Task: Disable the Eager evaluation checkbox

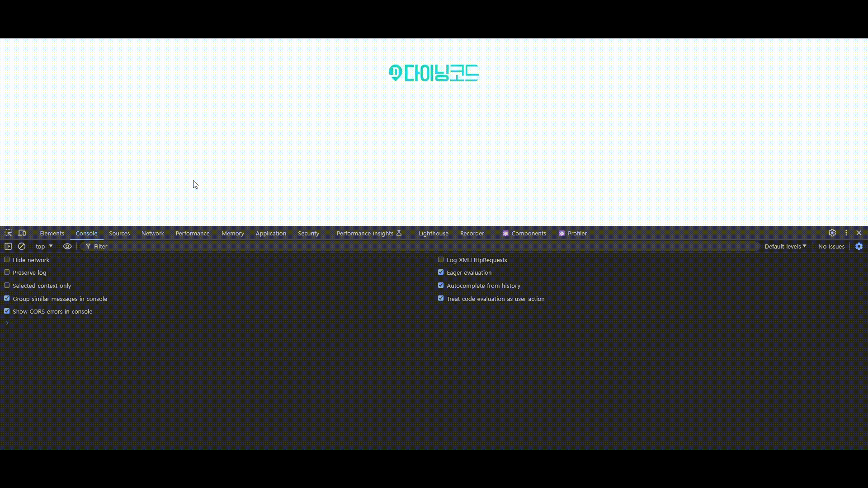Action: (x=441, y=272)
